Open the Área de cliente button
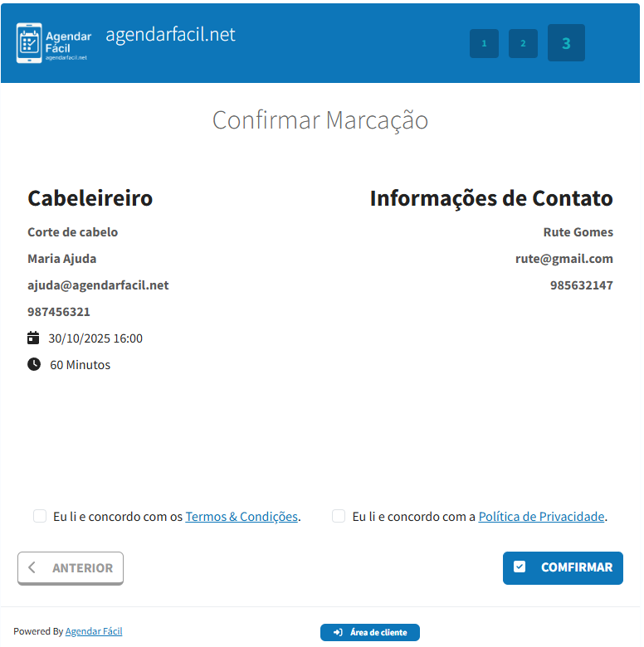The height and width of the screenshot is (647, 644). 370,632
